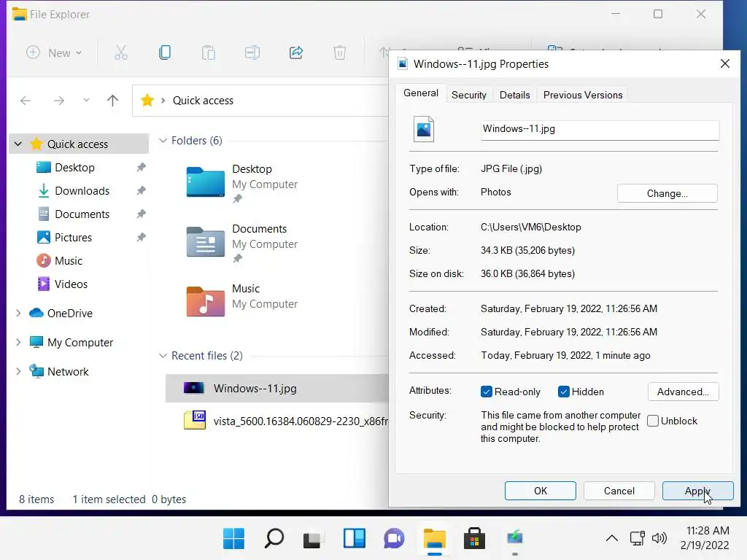Image resolution: width=747 pixels, height=560 pixels.
Task: Collapse the Folders (6) group
Action: [163, 141]
